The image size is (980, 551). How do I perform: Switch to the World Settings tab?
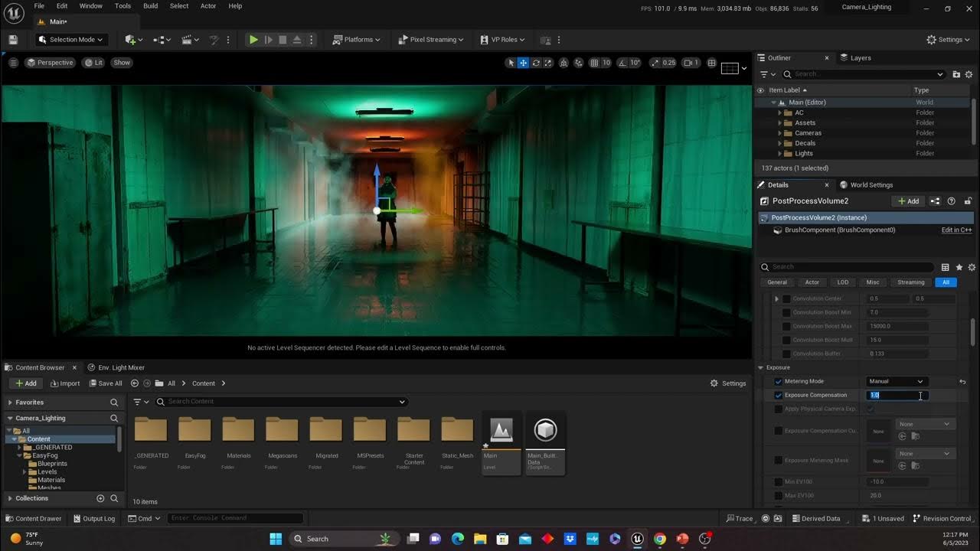tap(871, 184)
